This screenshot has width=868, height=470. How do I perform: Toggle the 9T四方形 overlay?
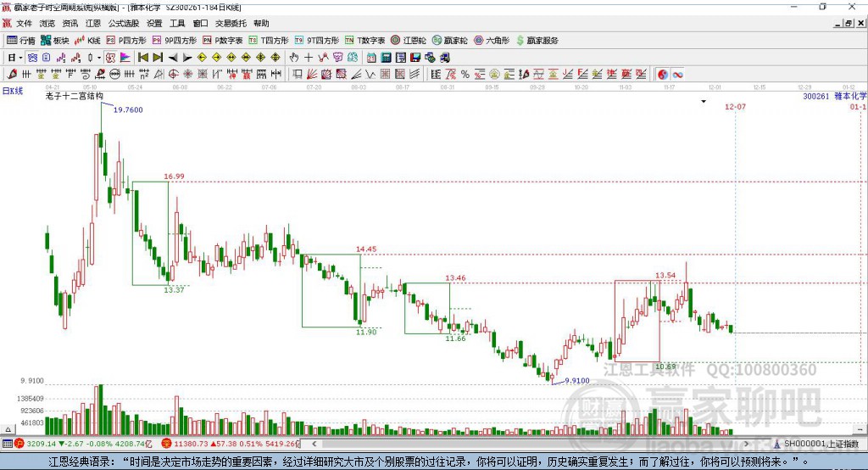click(316, 40)
